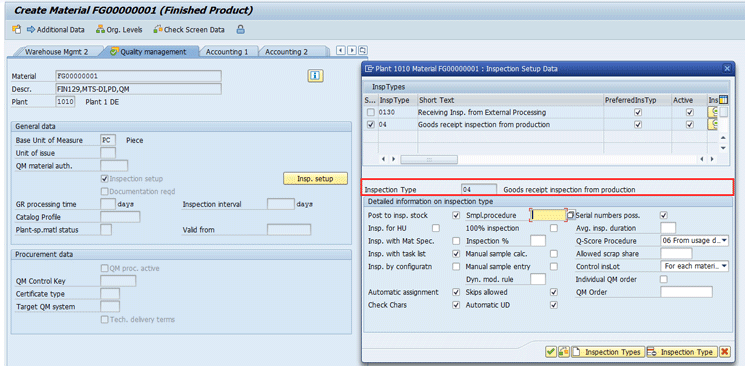Click the Insp. setup button
This screenshot has width=745, height=366.
(x=315, y=179)
